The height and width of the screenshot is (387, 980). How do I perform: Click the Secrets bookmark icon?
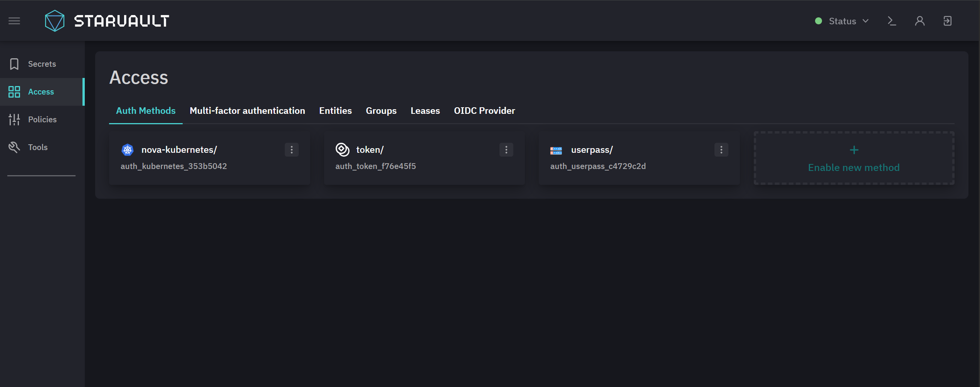tap(14, 64)
